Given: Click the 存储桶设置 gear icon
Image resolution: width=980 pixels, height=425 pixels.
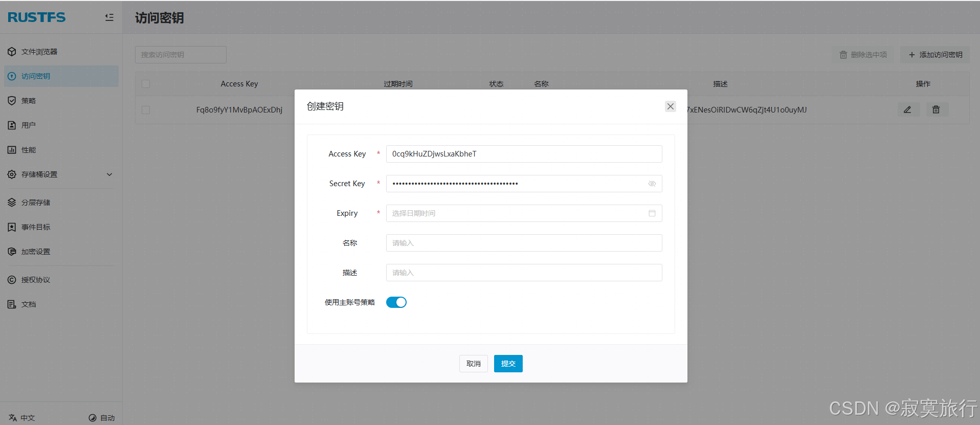Looking at the screenshot, I should (12, 174).
